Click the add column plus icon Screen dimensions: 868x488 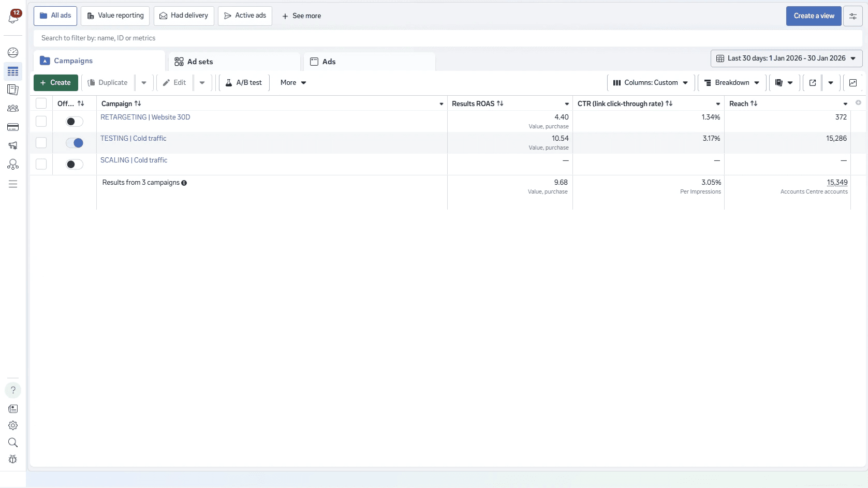pyautogui.click(x=858, y=102)
